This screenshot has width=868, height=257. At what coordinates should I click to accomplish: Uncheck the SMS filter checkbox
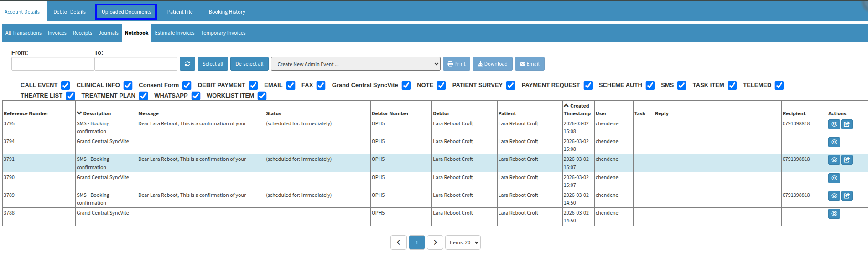pyautogui.click(x=682, y=85)
